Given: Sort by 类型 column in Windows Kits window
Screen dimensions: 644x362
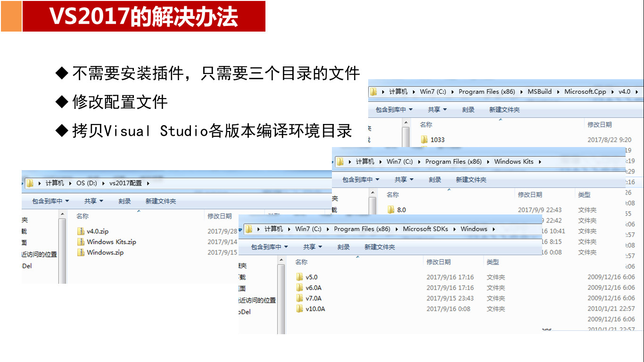Looking at the screenshot, I should pos(584,194).
